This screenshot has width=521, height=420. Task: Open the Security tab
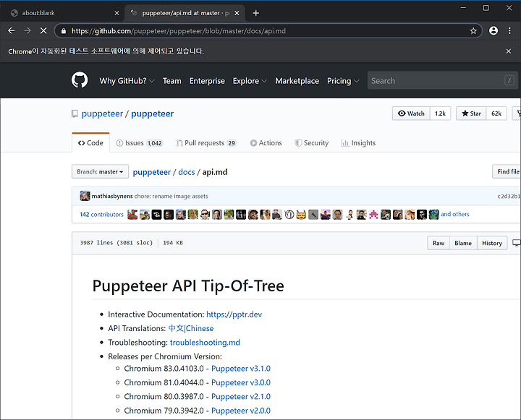pyautogui.click(x=311, y=142)
